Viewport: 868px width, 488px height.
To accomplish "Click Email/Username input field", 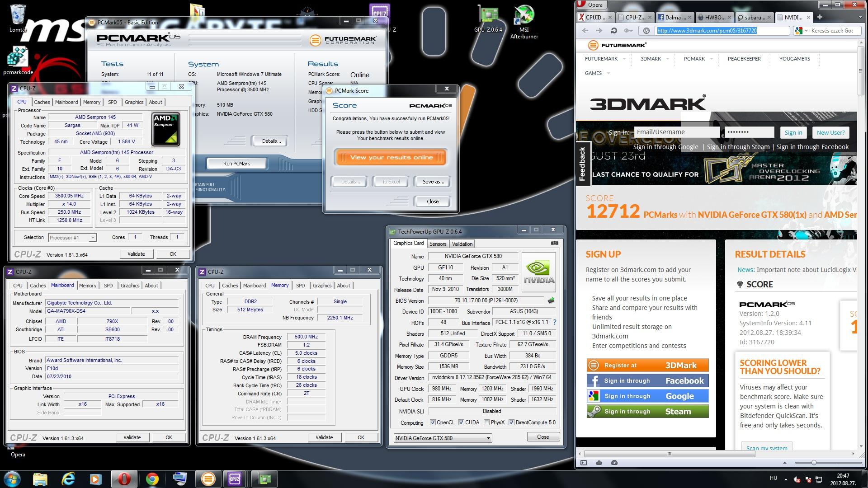I will click(676, 132).
